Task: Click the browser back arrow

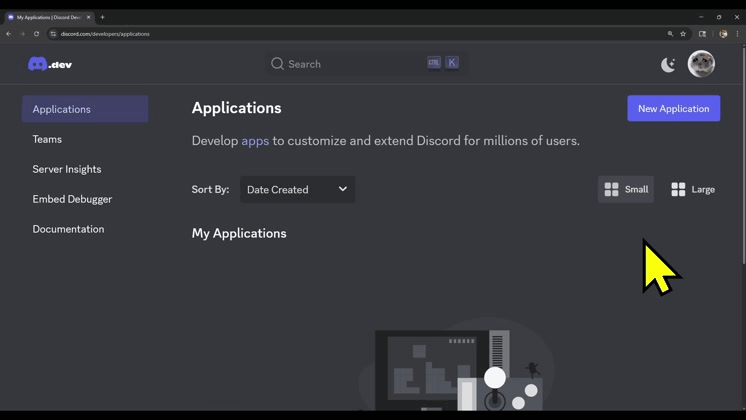Action: [9, 34]
